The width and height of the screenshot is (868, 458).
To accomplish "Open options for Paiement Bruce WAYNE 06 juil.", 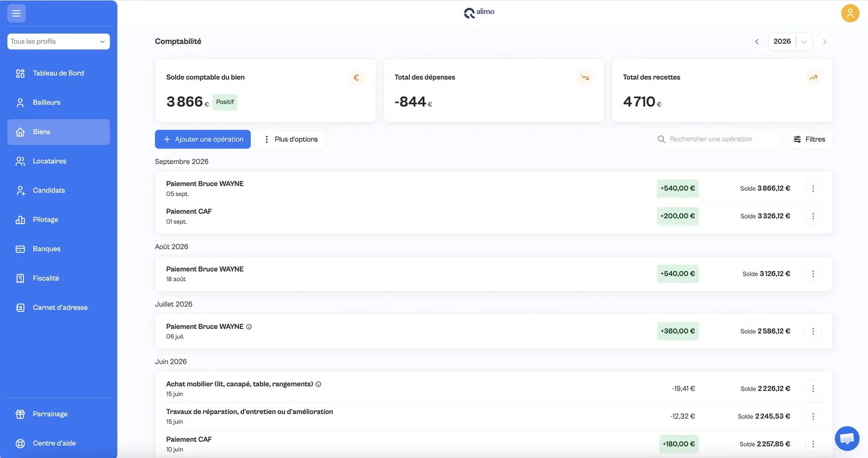I will [813, 331].
